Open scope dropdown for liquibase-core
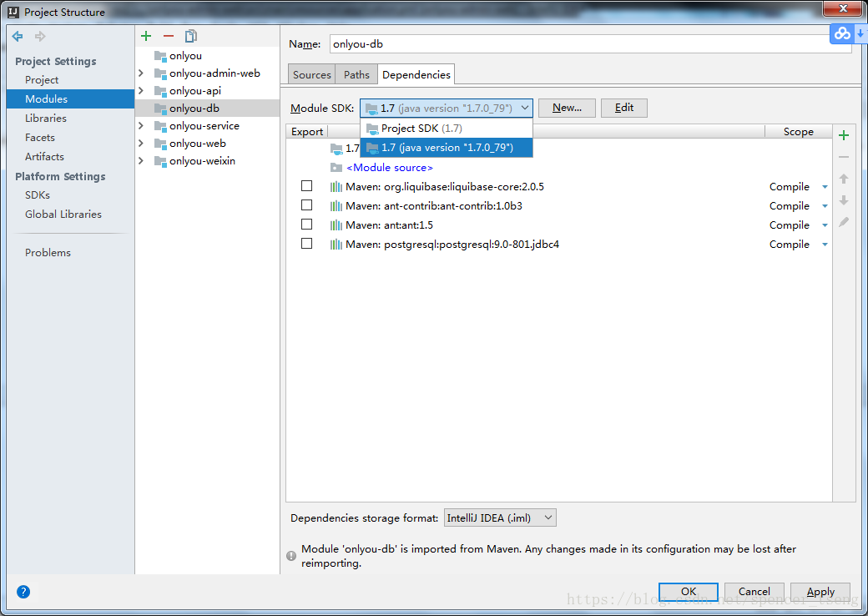 click(x=825, y=187)
